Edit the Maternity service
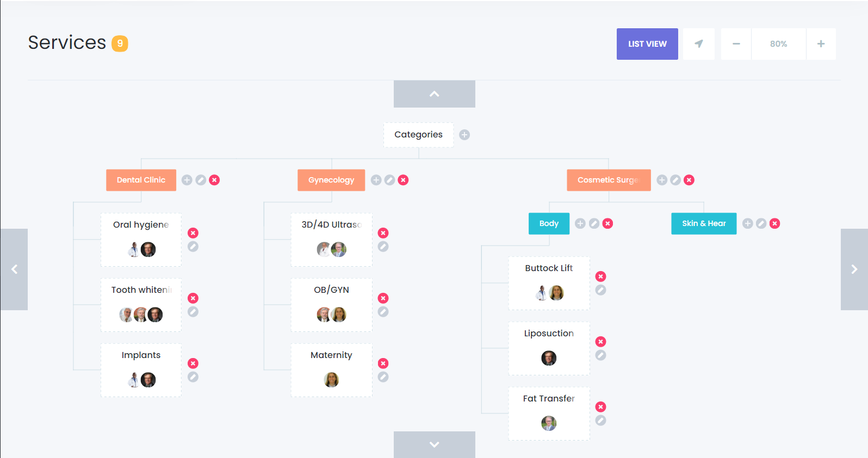The height and width of the screenshot is (458, 868). (383, 377)
